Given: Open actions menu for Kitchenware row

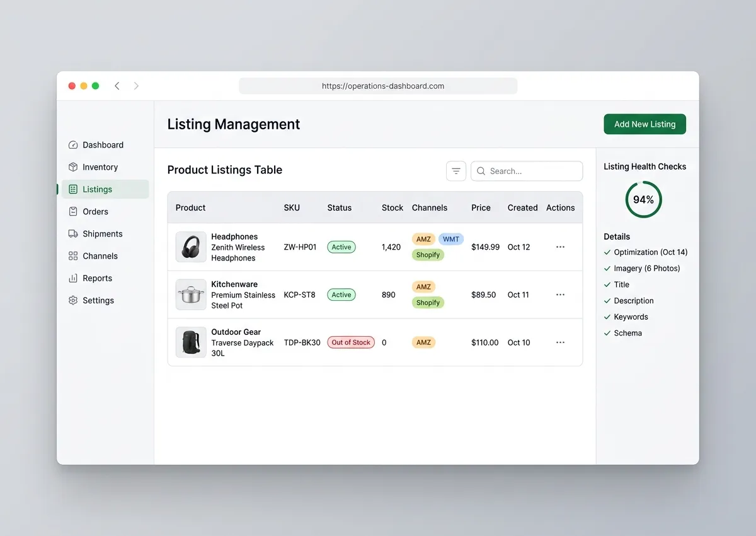Looking at the screenshot, I should [561, 294].
